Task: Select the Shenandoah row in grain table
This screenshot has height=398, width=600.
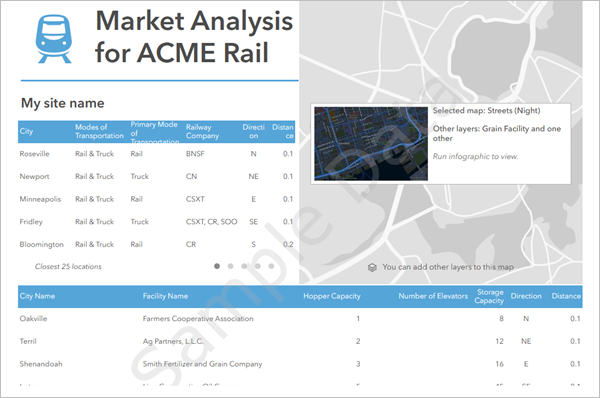Action: click(x=300, y=364)
